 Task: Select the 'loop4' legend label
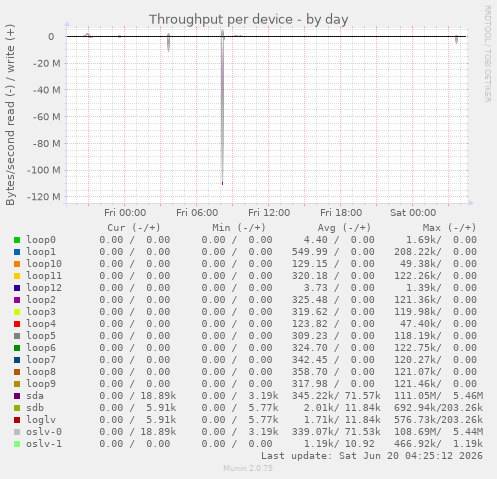pos(41,324)
